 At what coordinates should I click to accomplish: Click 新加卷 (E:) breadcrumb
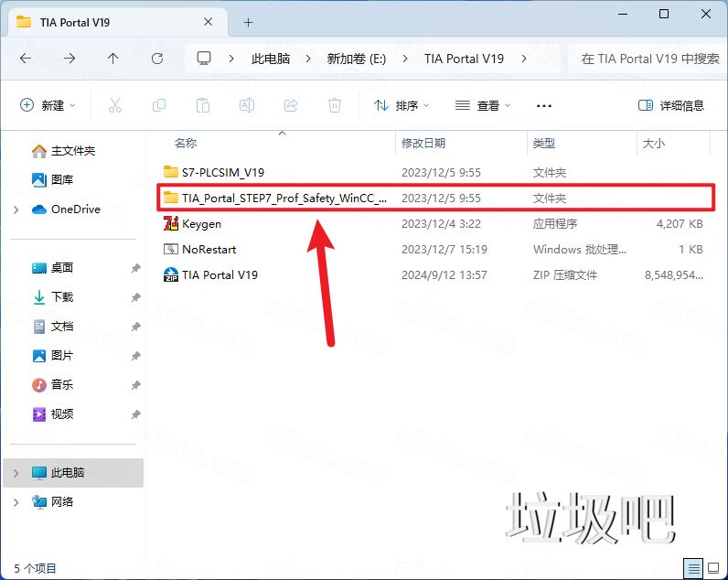click(x=357, y=59)
